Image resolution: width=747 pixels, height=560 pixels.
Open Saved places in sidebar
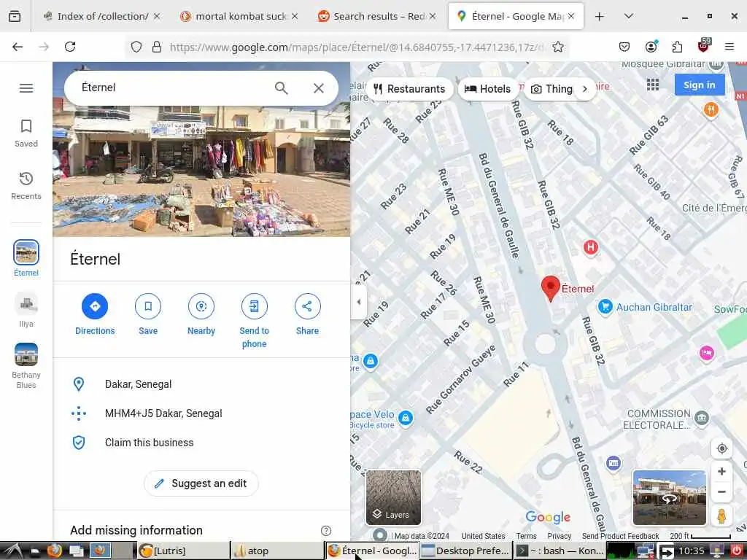point(26,134)
